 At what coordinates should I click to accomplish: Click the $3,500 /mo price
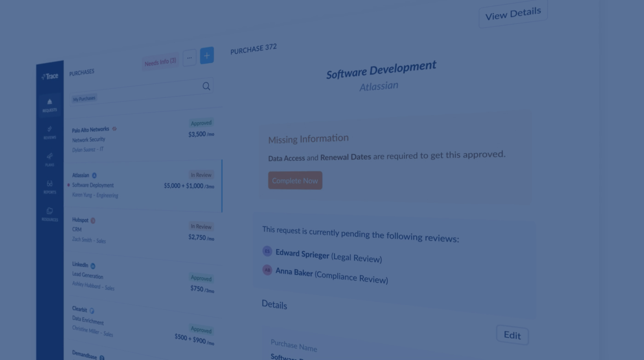(x=201, y=134)
